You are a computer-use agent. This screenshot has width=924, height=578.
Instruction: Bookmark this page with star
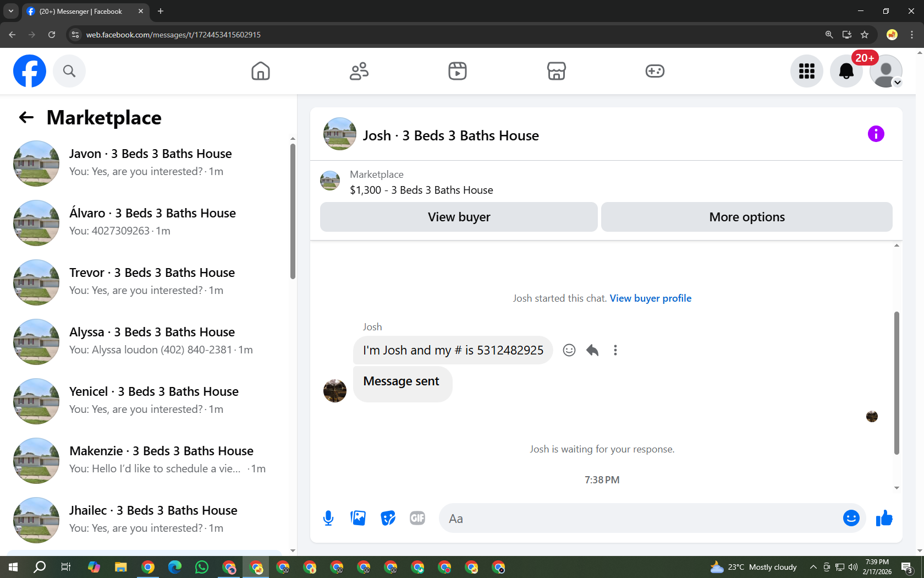[x=865, y=35]
